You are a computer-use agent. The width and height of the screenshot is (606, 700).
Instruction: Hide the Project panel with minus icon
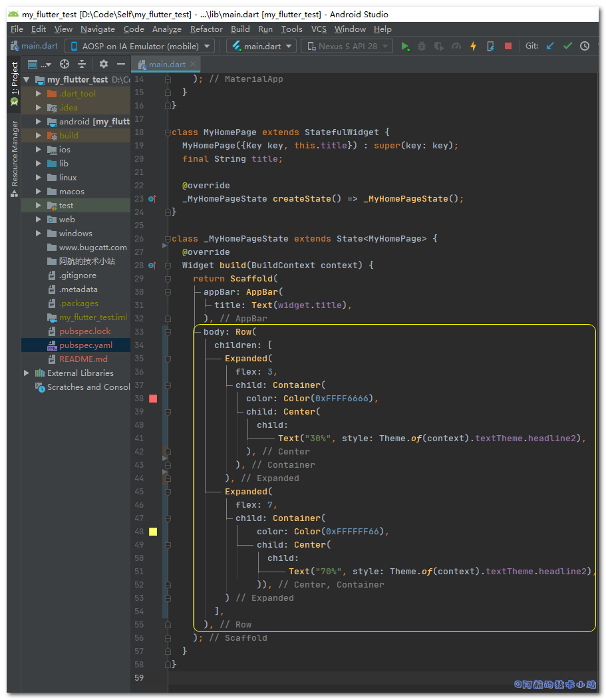120,64
